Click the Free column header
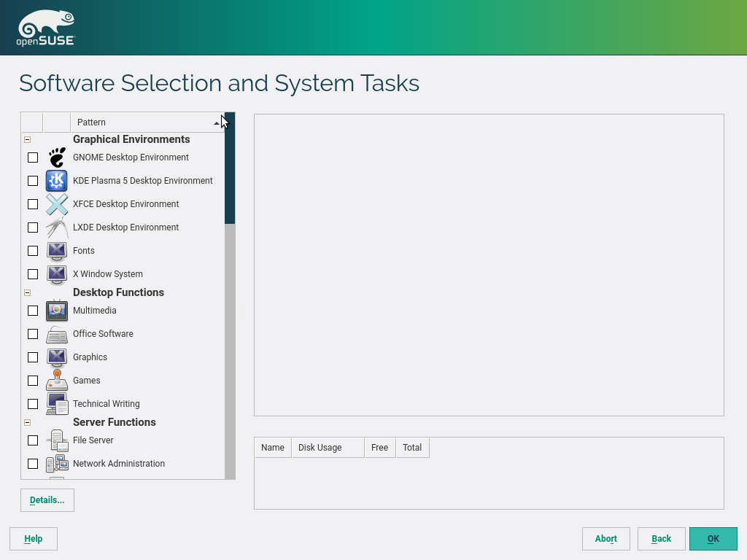Image resolution: width=747 pixels, height=560 pixels. coord(379,448)
